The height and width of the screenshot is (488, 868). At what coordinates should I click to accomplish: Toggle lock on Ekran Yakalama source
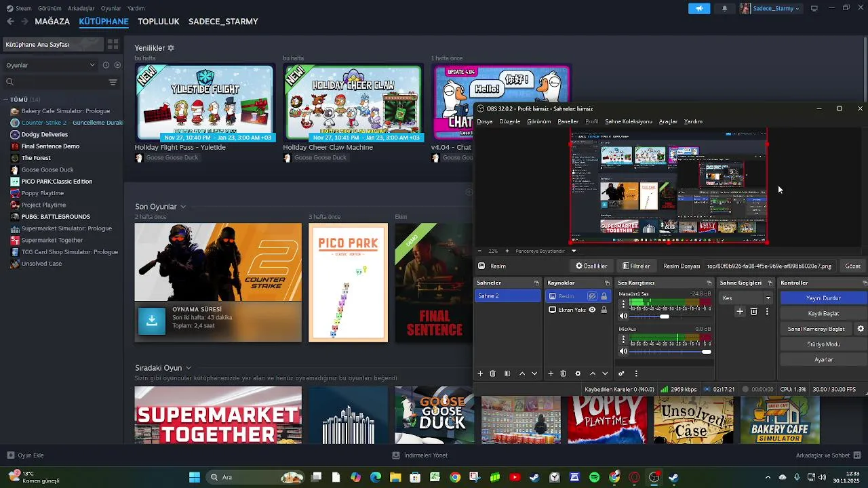[604, 310]
